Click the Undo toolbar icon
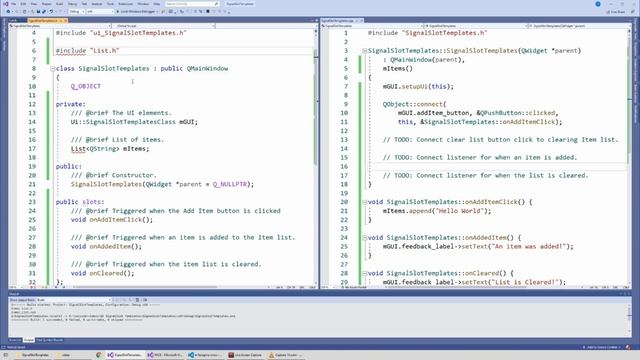The image size is (640, 360). [x=51, y=12]
